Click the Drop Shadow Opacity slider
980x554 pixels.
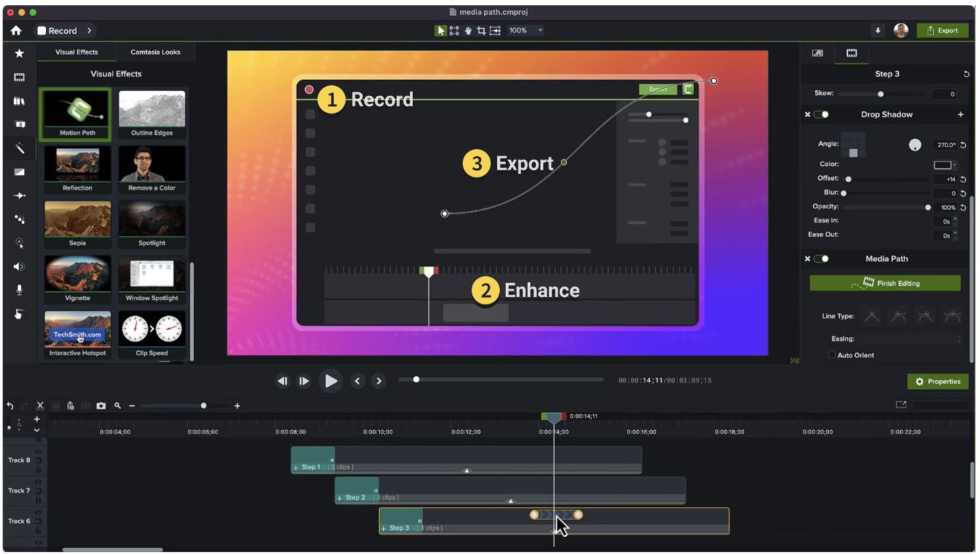(886, 207)
